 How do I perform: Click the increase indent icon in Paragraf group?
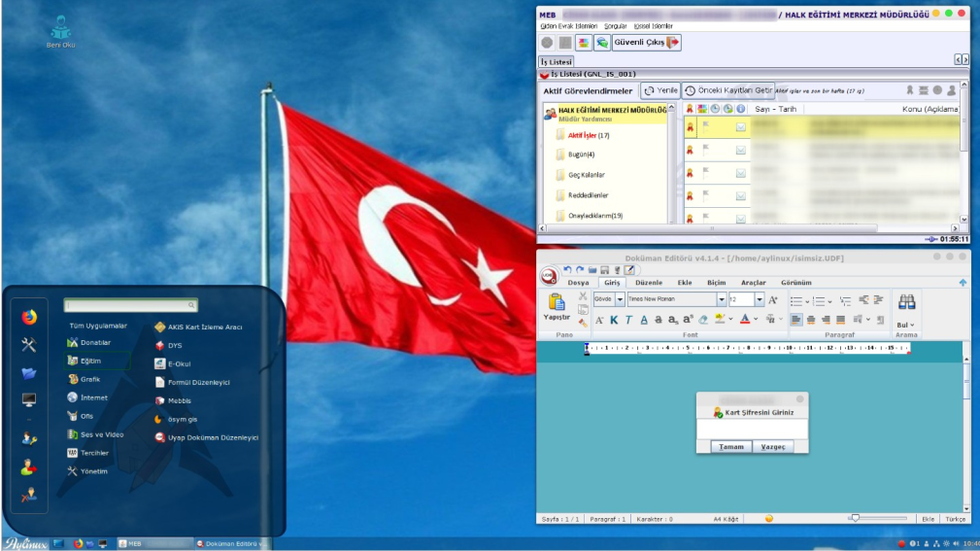tap(877, 300)
